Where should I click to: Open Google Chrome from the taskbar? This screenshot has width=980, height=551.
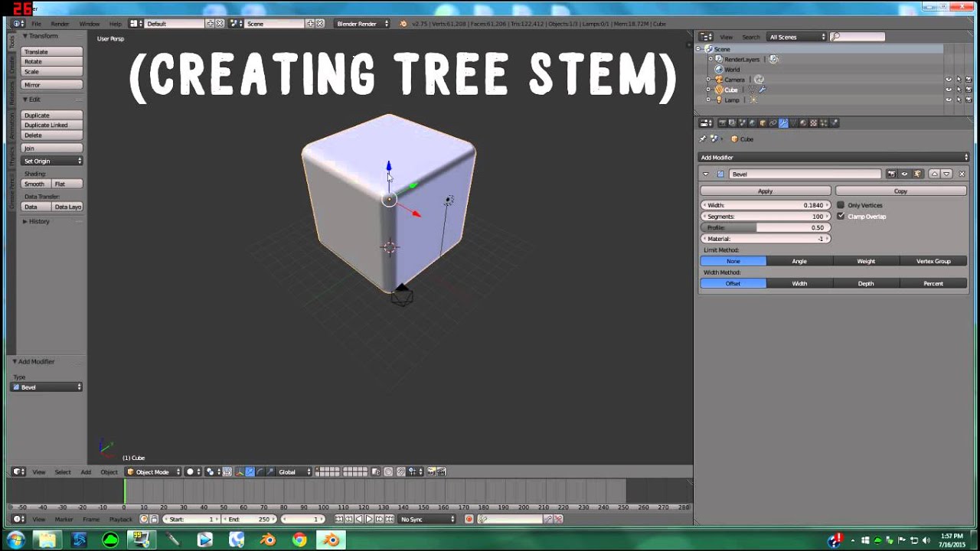[x=299, y=540]
